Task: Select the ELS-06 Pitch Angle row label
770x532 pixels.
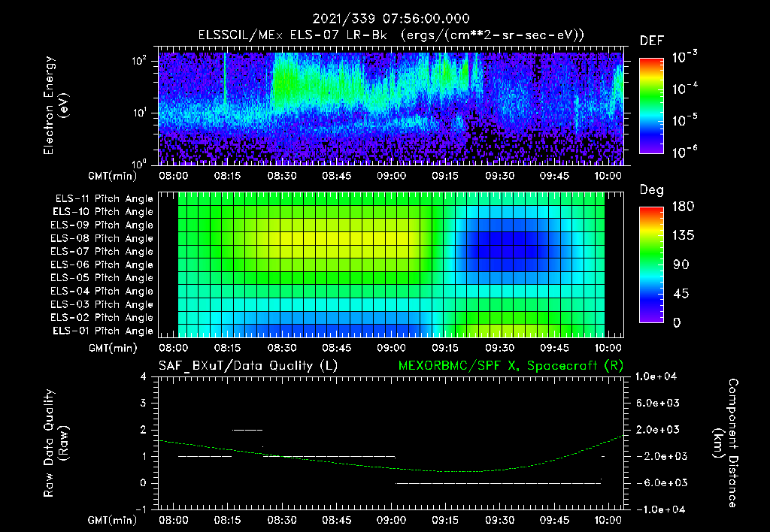Action: click(x=102, y=264)
